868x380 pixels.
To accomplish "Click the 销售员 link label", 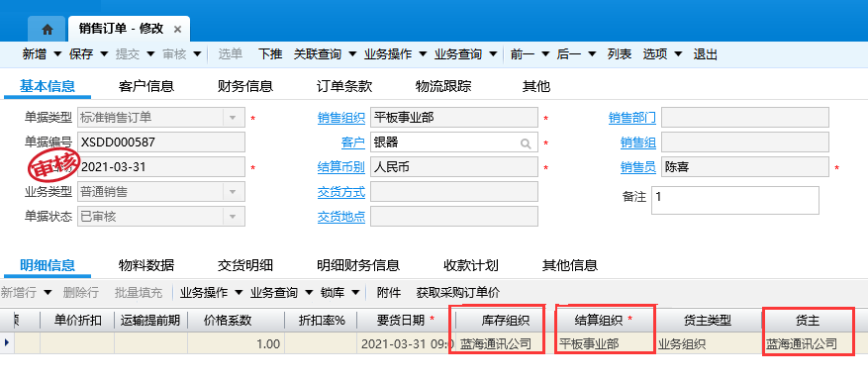I will click(638, 167).
